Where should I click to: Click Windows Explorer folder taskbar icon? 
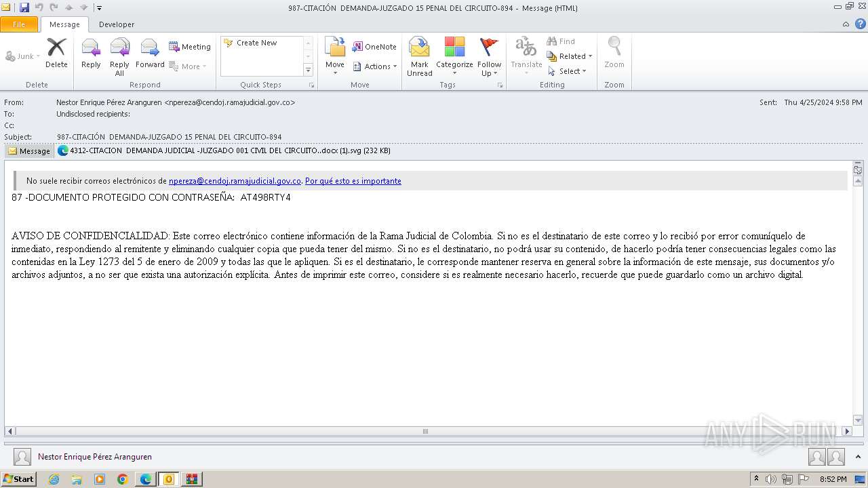77,479
